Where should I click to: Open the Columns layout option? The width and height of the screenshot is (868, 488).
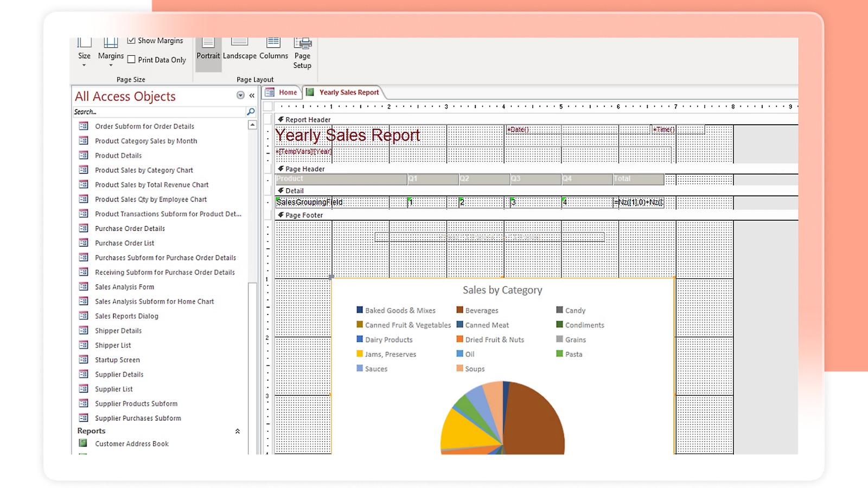(x=273, y=50)
